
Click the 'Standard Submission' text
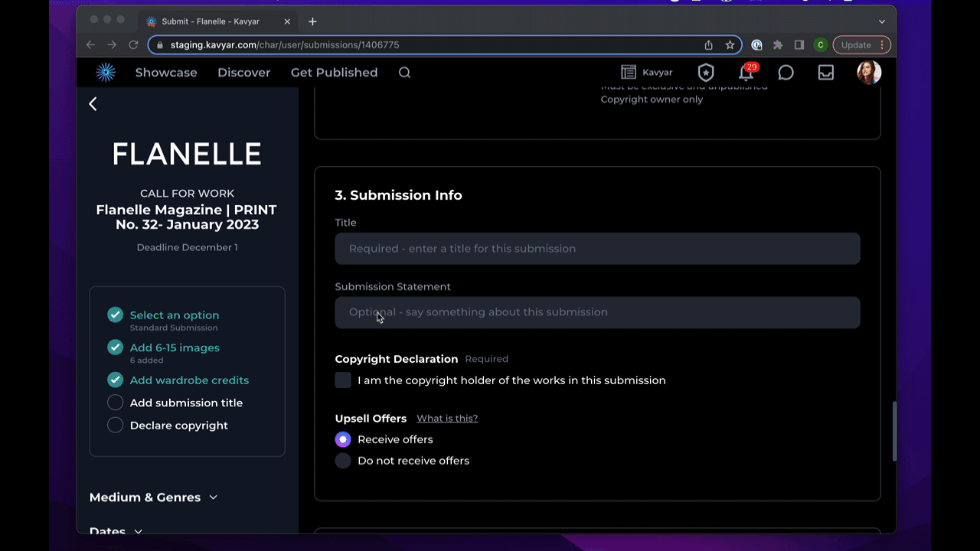(174, 328)
